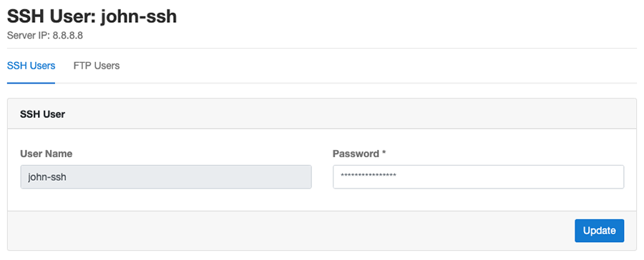The height and width of the screenshot is (260, 644).
Task: Select the SSH Users tab
Action: [31, 66]
